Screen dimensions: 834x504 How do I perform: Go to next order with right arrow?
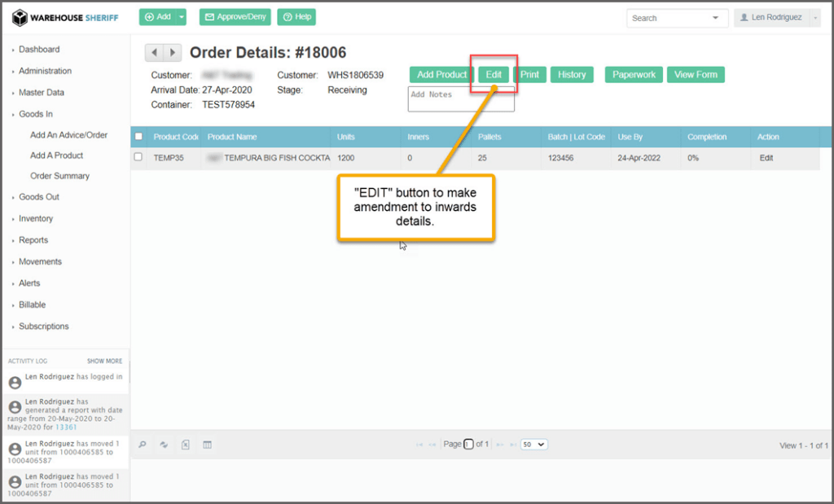[x=173, y=53]
